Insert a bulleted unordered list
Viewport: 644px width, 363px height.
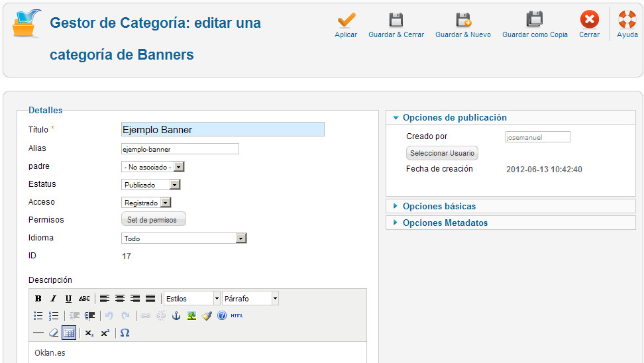coord(38,316)
